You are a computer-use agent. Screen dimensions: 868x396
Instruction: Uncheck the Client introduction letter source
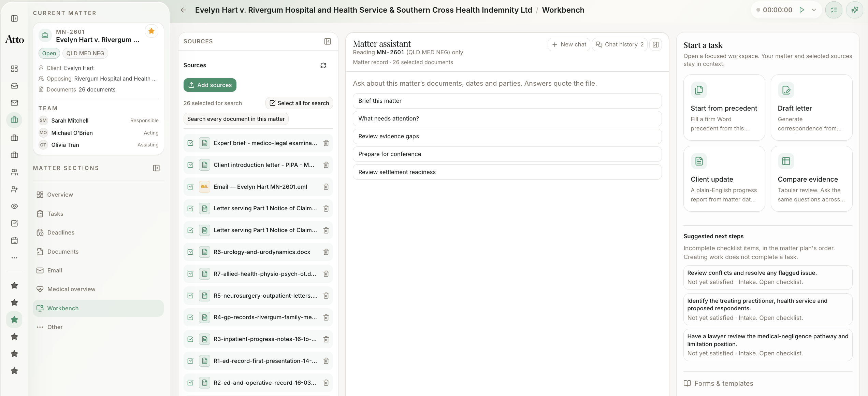pos(190,165)
